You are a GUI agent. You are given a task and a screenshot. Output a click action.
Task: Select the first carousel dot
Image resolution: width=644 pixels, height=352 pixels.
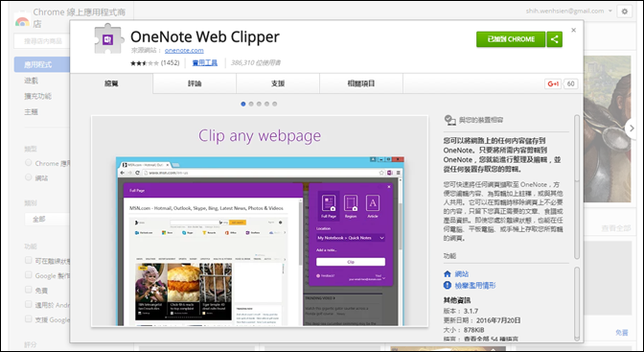[243, 104]
